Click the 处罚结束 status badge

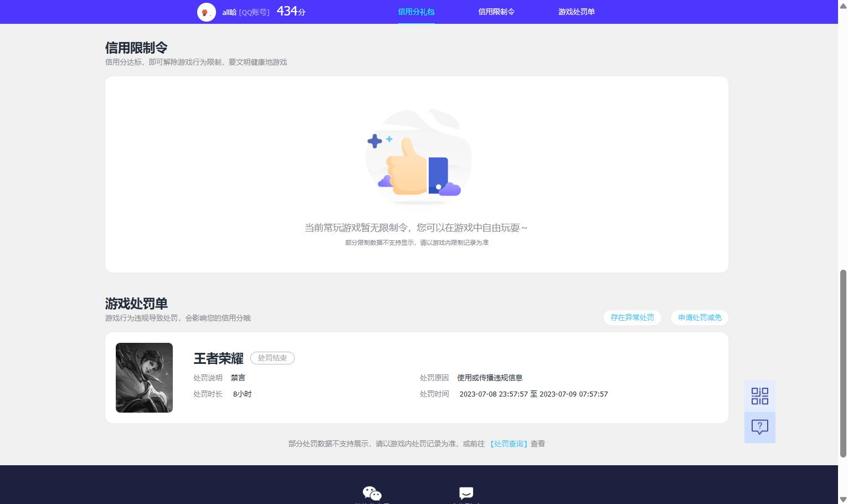273,358
